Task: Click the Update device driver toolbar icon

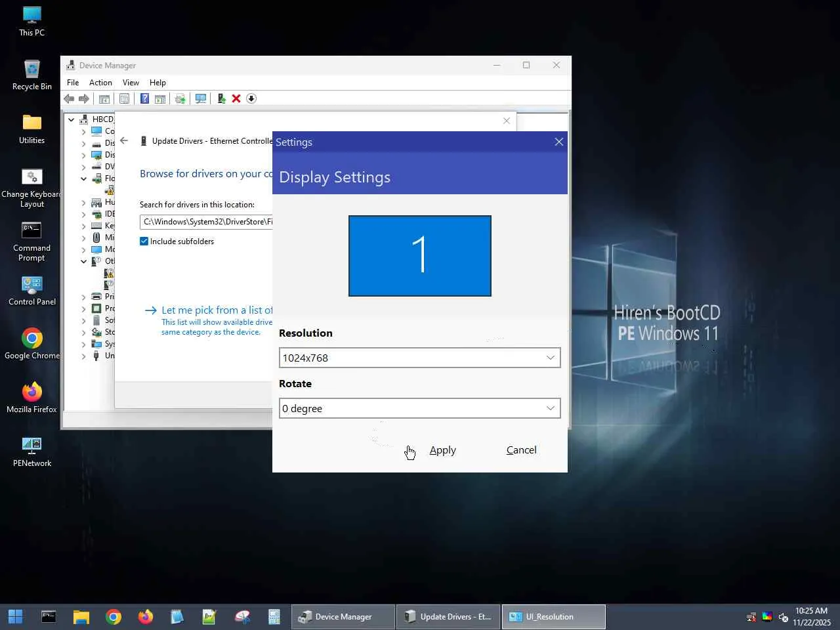Action: (x=221, y=98)
